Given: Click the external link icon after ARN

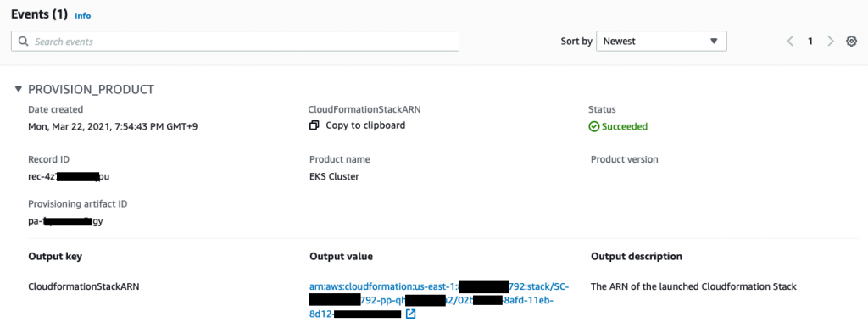Looking at the screenshot, I should tap(410, 314).
